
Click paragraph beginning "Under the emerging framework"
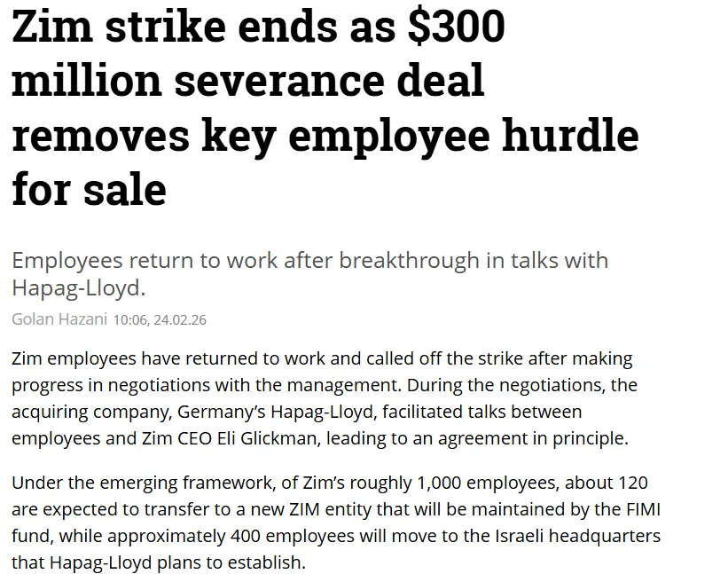click(x=335, y=523)
